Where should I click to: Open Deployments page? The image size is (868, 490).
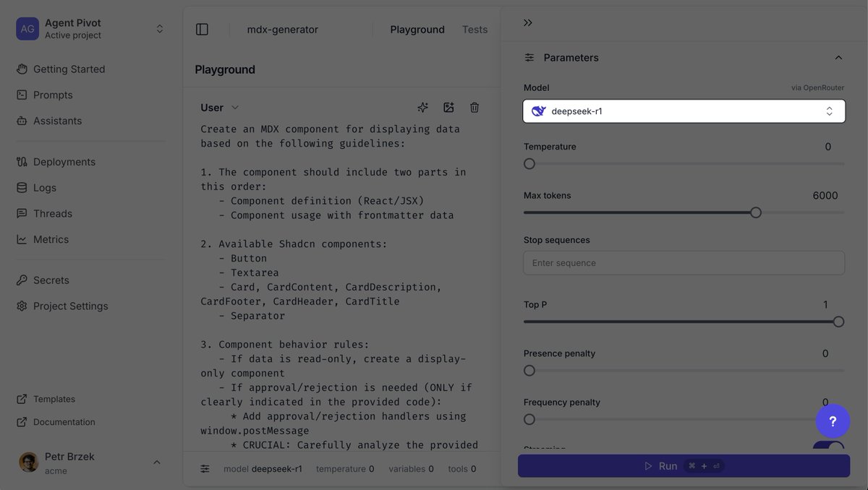click(56, 162)
